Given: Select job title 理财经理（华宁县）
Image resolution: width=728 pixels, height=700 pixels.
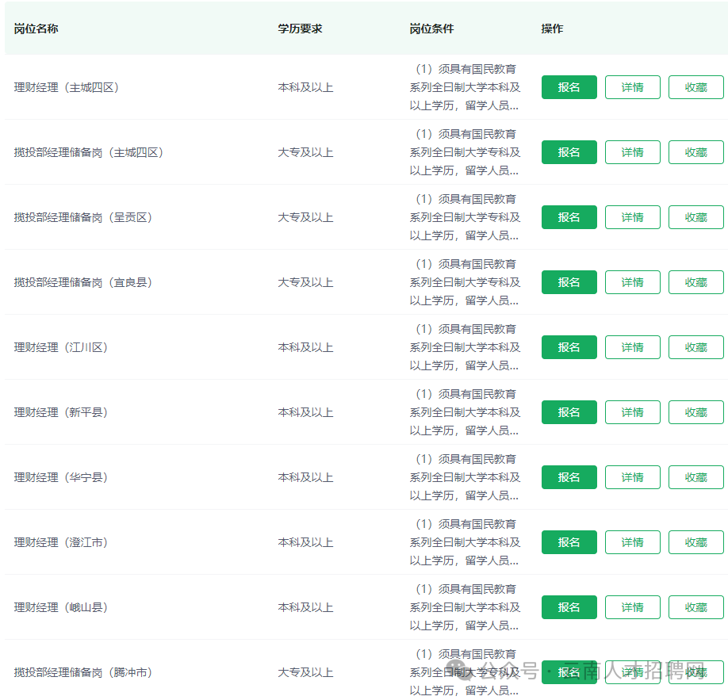Looking at the screenshot, I should (61, 477).
